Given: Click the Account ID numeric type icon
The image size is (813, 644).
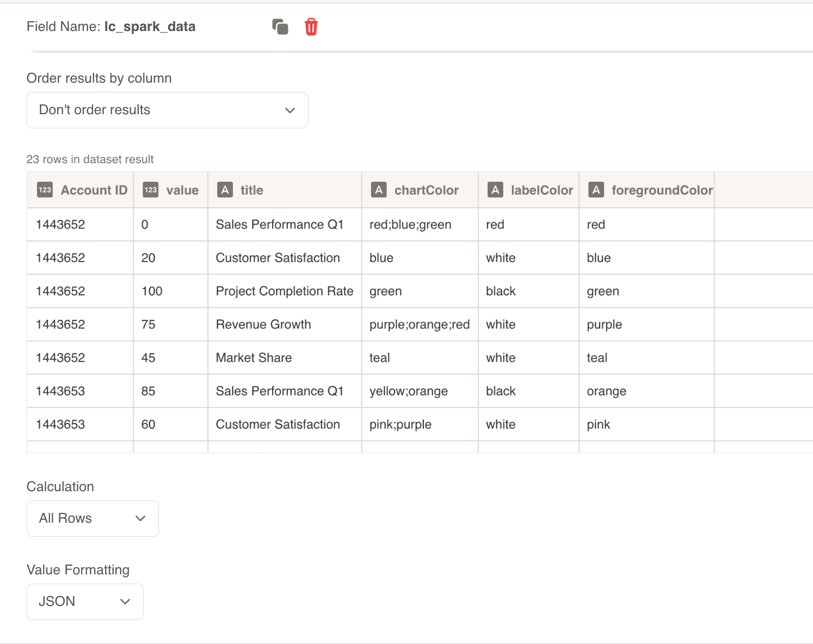Looking at the screenshot, I should tap(45, 190).
